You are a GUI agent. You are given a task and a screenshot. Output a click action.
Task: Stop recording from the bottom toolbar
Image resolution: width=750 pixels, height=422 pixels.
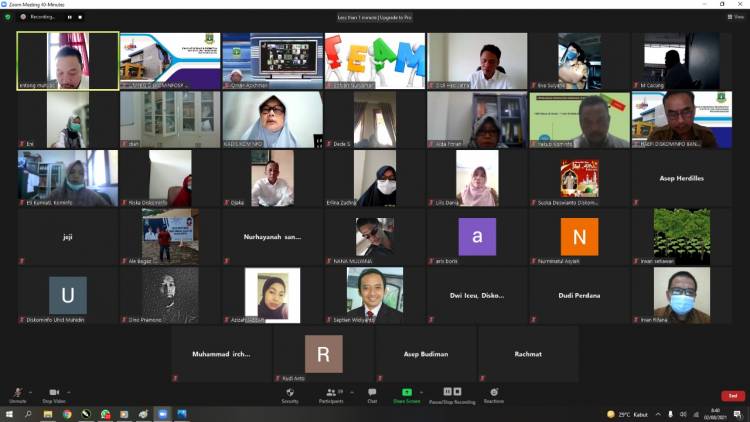457,392
